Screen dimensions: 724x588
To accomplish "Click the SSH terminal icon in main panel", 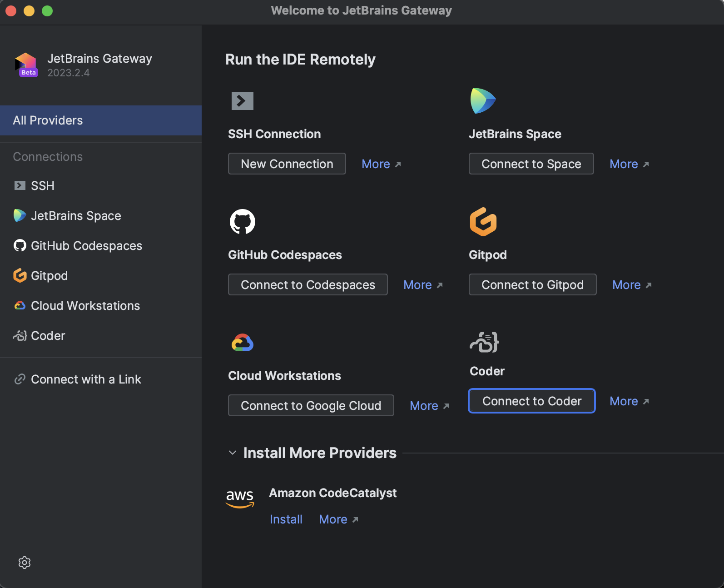I will 243,101.
